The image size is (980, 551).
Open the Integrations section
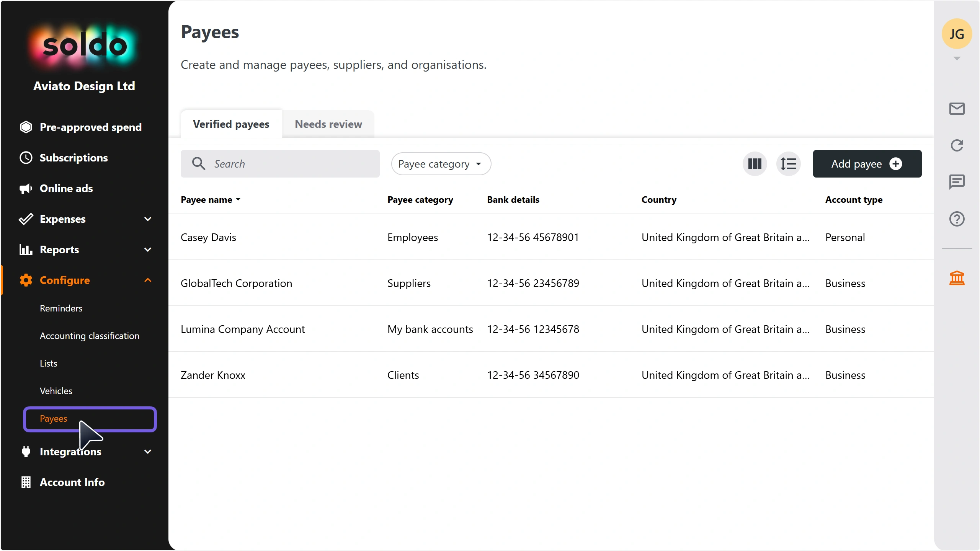pos(70,452)
